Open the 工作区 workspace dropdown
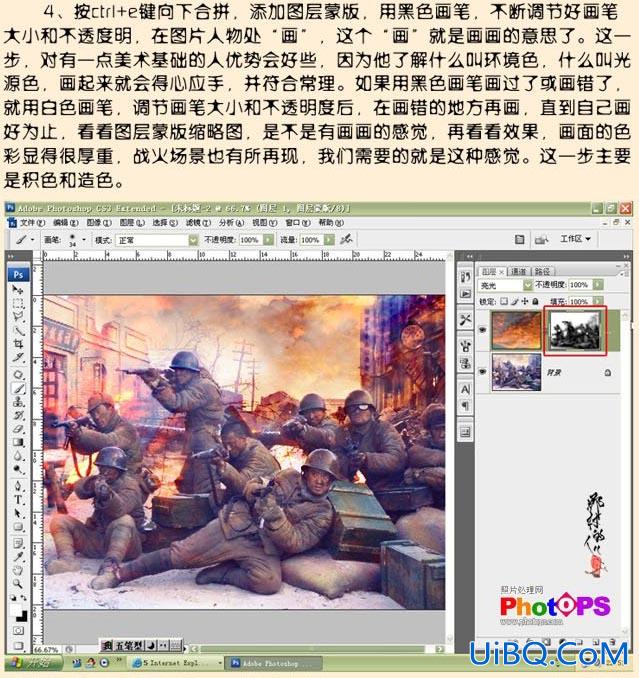The image size is (639, 678). click(x=575, y=239)
